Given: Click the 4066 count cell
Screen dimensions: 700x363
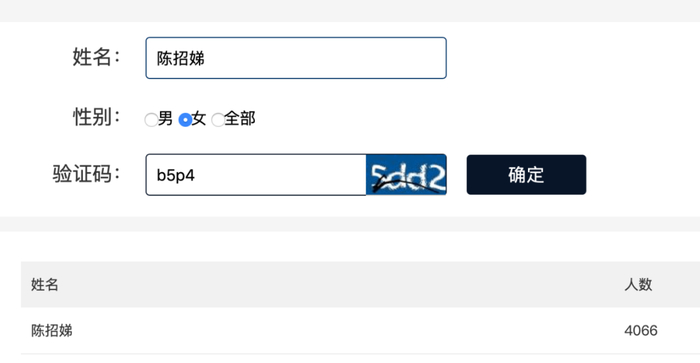Looking at the screenshot, I should 641,330.
